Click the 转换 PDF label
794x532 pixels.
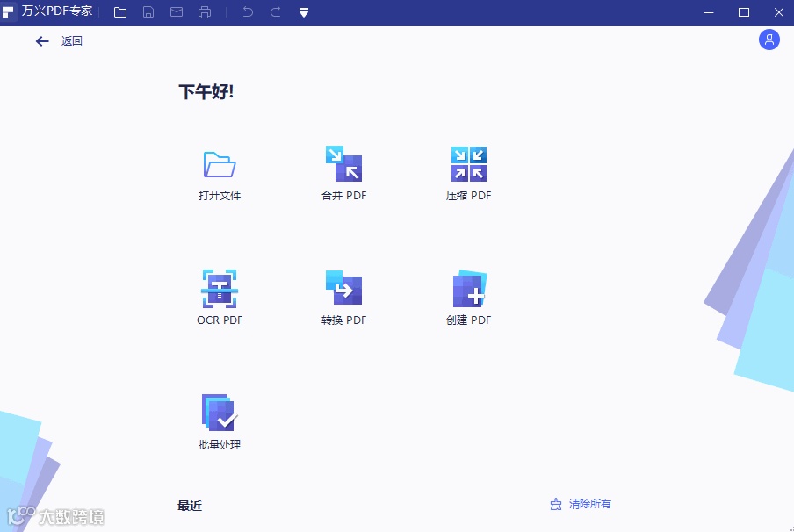pos(343,320)
